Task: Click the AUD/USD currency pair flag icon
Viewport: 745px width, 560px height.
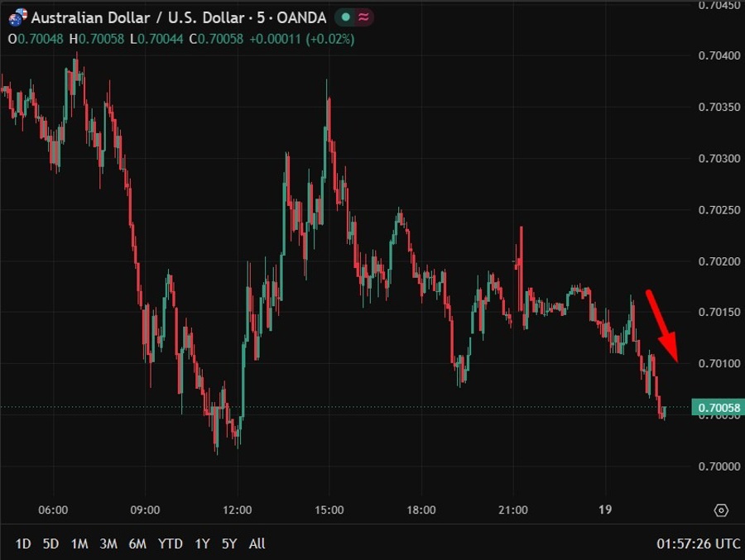Action: pos(18,17)
